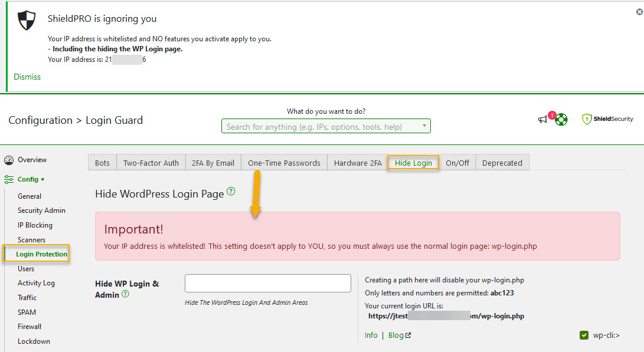Open Scanners config section
The height and width of the screenshot is (352, 644).
pyautogui.click(x=32, y=239)
